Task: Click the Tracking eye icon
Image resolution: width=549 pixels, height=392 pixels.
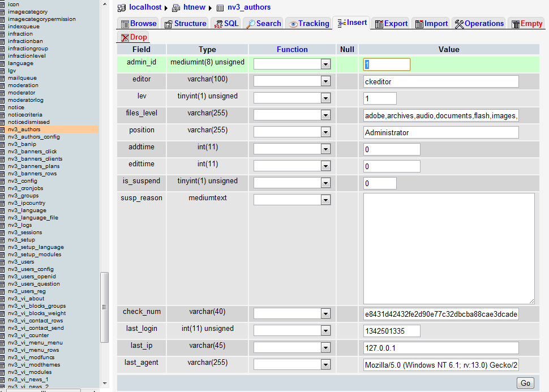Action: coord(293,24)
